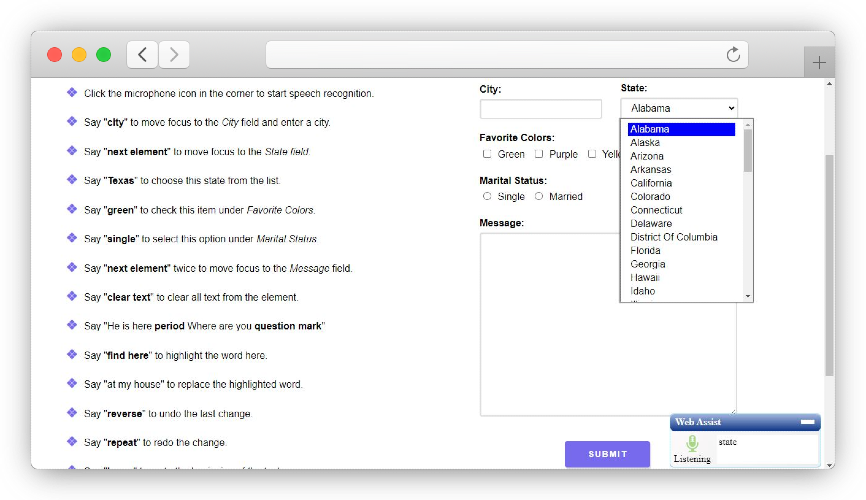
Task: Check the Green favorite color checkbox
Action: coord(487,154)
